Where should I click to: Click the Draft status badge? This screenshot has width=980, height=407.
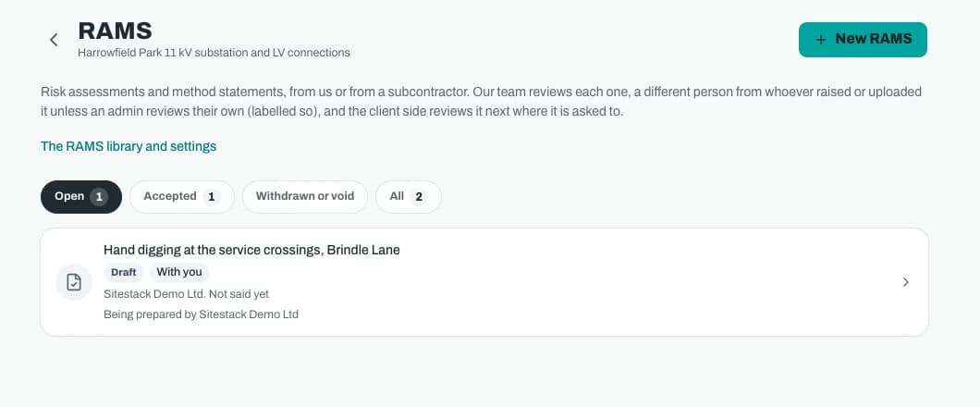coord(124,273)
